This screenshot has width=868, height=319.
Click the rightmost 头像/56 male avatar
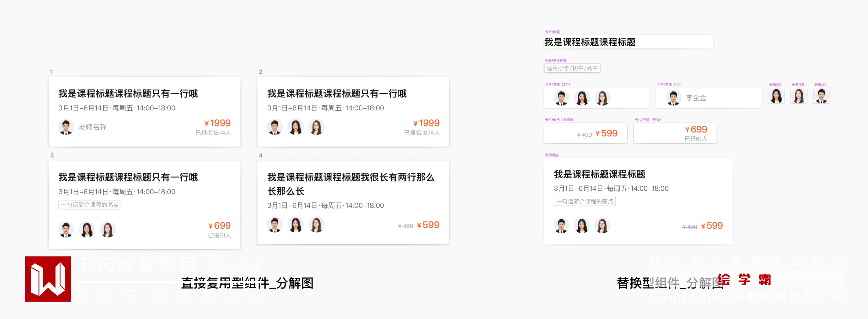pyautogui.click(x=821, y=96)
